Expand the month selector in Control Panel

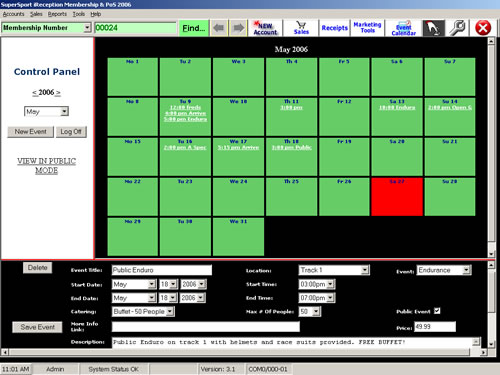[x=64, y=111]
